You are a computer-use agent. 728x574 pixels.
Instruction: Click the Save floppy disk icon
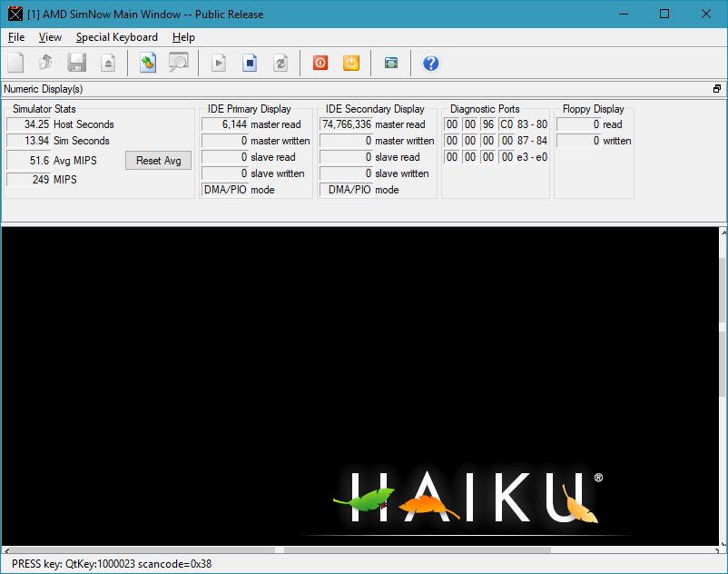(76, 63)
